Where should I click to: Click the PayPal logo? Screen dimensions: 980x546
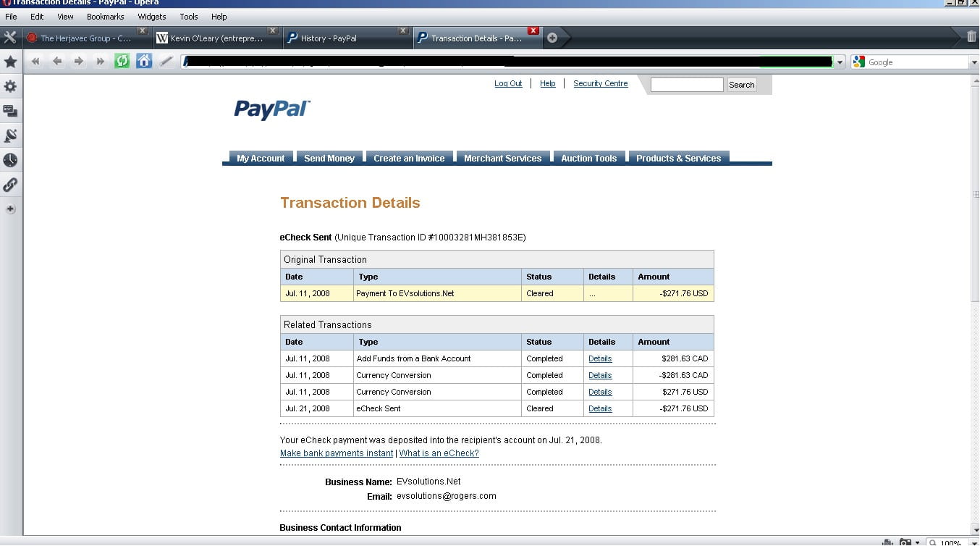point(272,109)
